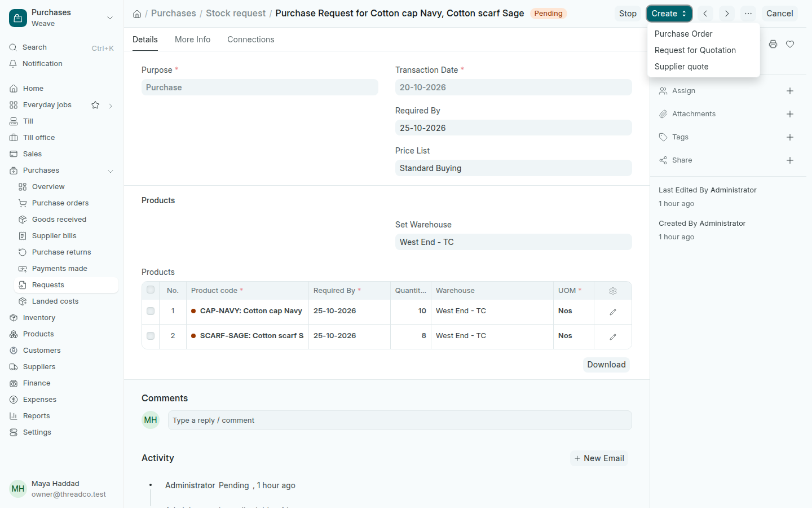
Task: Edit the CAP-NAVY row with pencil icon
Action: (613, 312)
